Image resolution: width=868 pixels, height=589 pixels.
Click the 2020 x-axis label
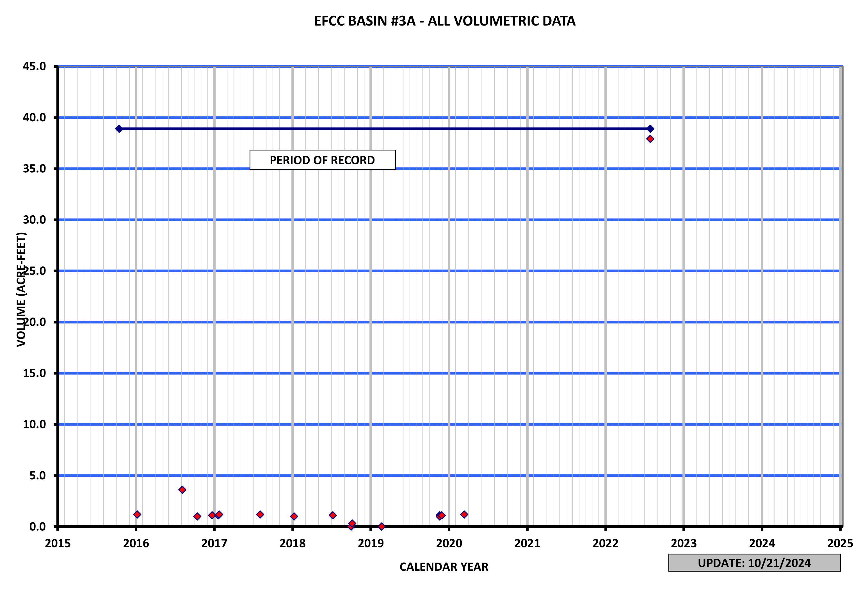449,543
